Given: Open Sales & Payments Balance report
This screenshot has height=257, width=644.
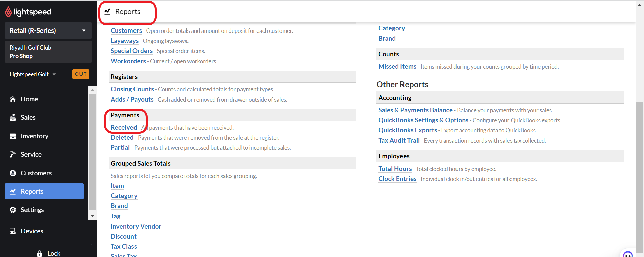Looking at the screenshot, I should 415,110.
